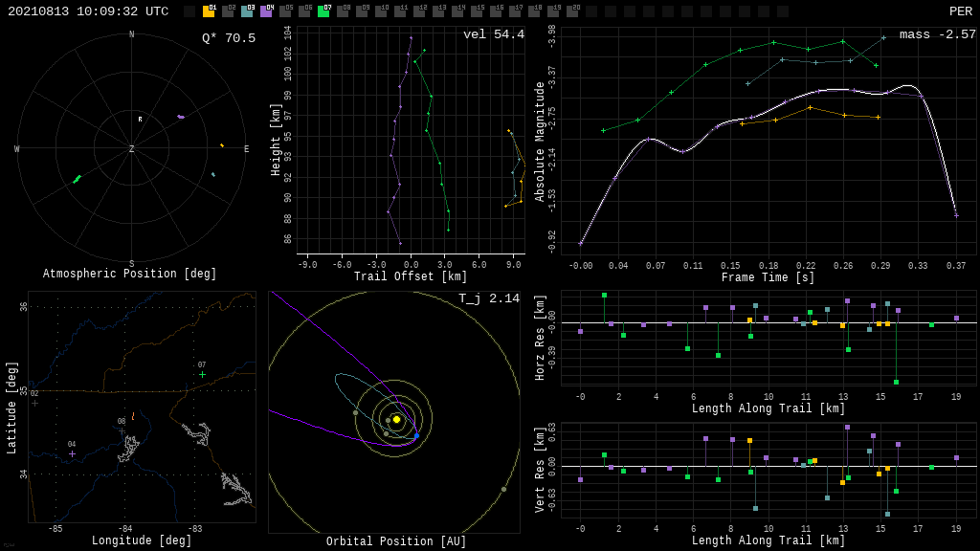Enable the gray station 02 indicator
This screenshot has width=980, height=551.
point(228,11)
